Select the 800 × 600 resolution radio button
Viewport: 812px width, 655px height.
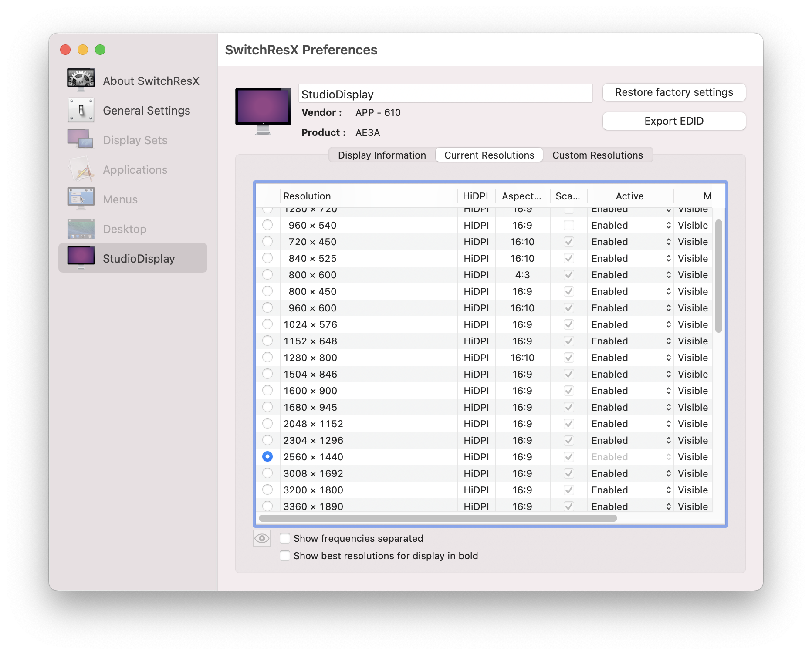pos(267,274)
